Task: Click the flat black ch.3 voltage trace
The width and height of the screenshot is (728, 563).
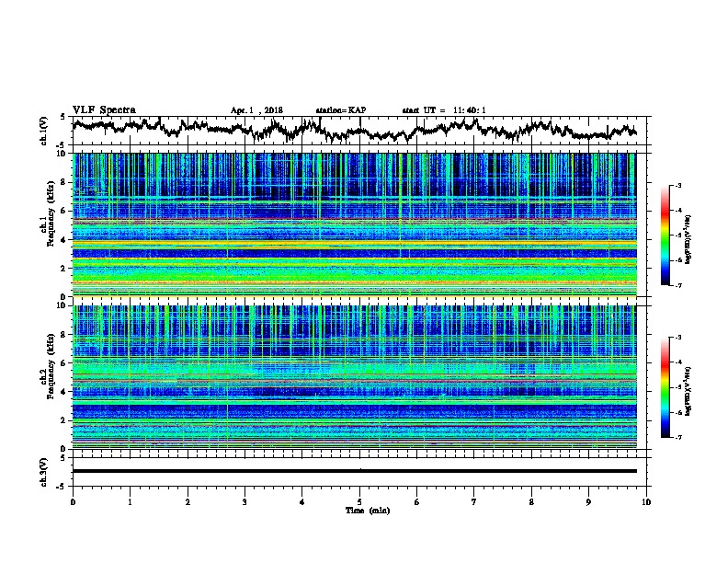Action: pyautogui.click(x=354, y=471)
